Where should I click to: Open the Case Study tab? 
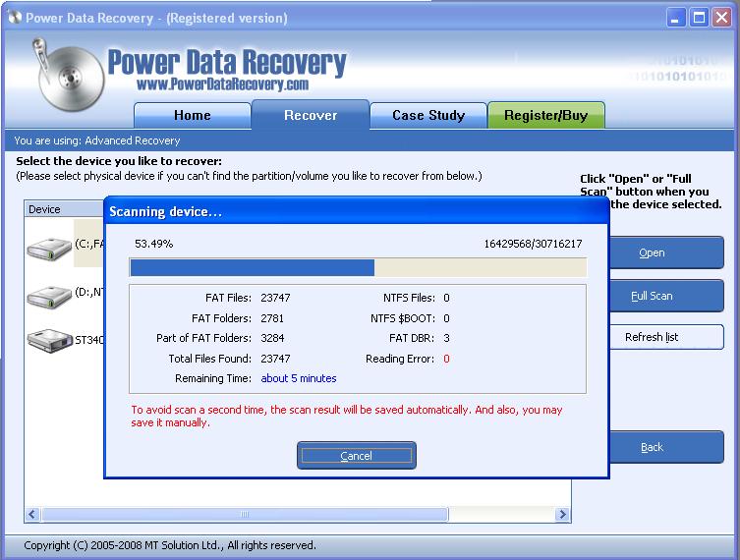tap(428, 116)
